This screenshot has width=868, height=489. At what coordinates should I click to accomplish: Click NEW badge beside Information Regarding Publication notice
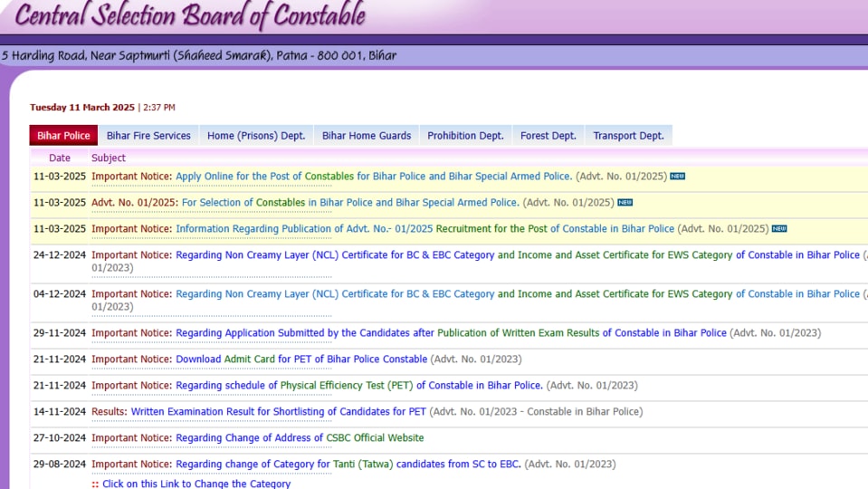click(x=779, y=229)
